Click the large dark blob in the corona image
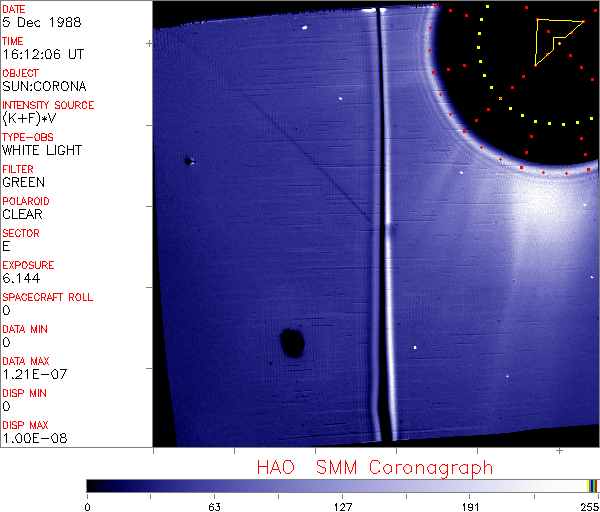 (x=293, y=343)
